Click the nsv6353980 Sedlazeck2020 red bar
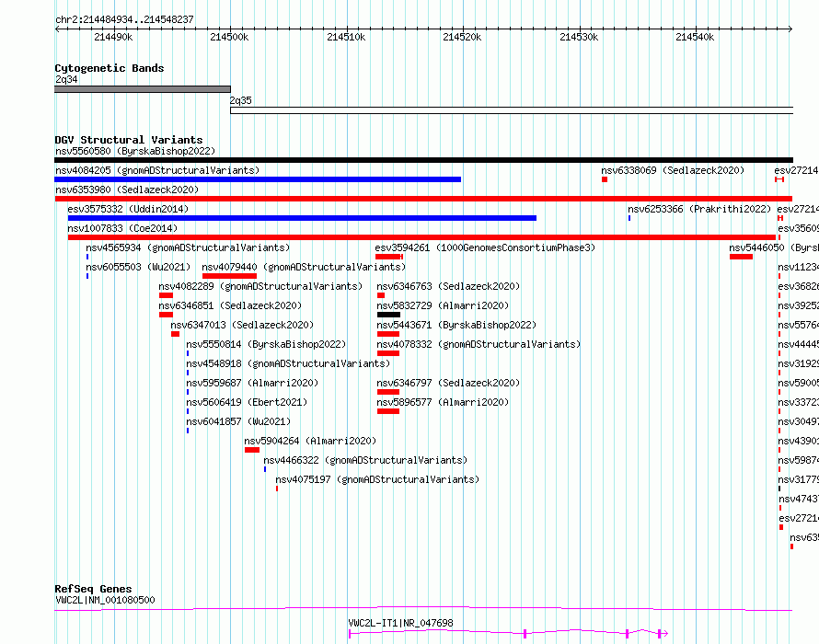The height and width of the screenshot is (644, 819). pyautogui.click(x=423, y=199)
